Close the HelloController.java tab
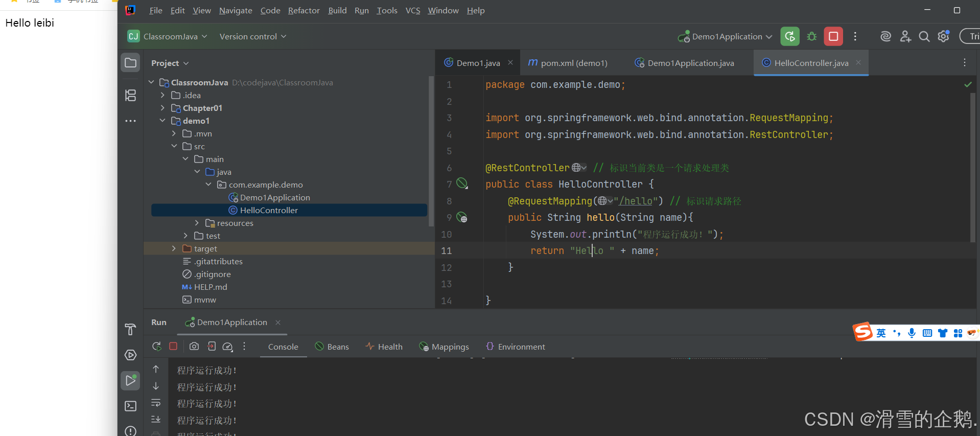This screenshot has height=436, width=980. [858, 62]
